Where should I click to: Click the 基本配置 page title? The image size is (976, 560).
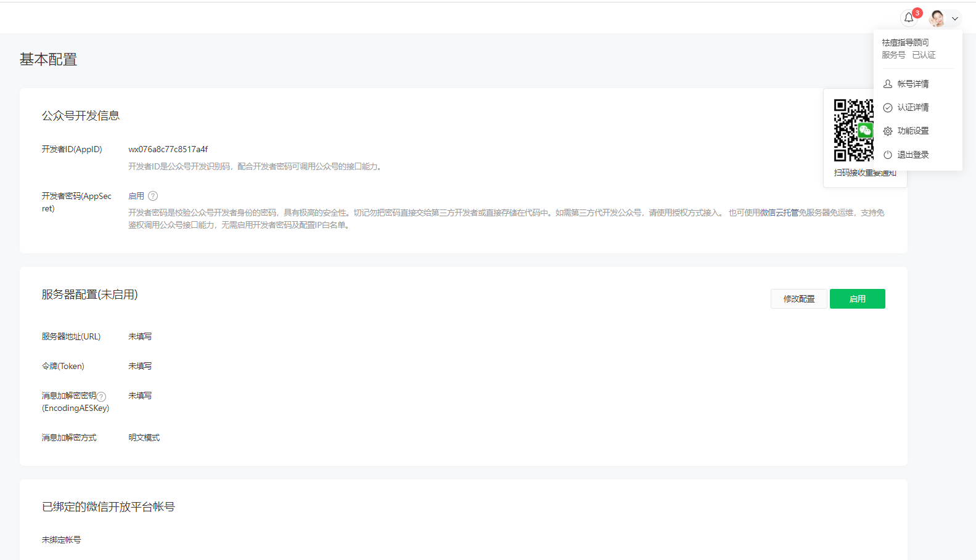tap(48, 59)
